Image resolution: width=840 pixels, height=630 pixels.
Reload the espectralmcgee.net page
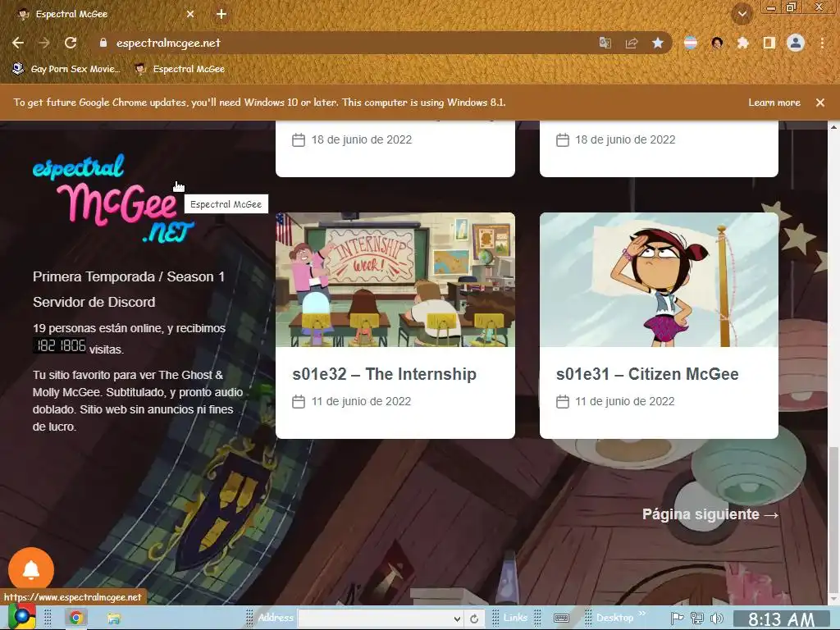[71, 43]
